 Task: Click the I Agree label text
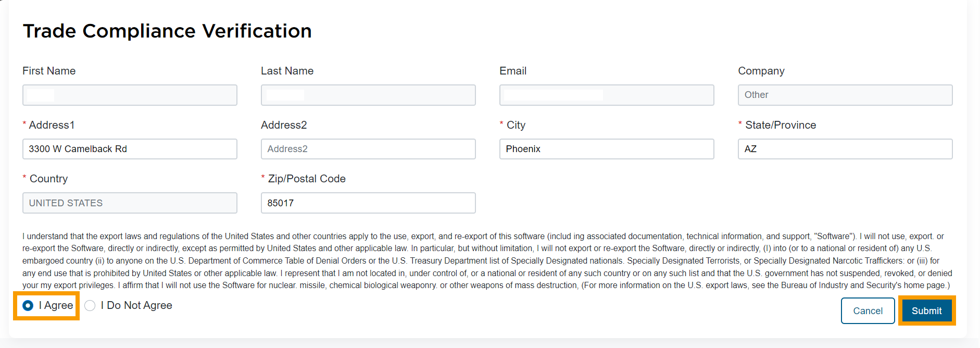[x=56, y=305]
